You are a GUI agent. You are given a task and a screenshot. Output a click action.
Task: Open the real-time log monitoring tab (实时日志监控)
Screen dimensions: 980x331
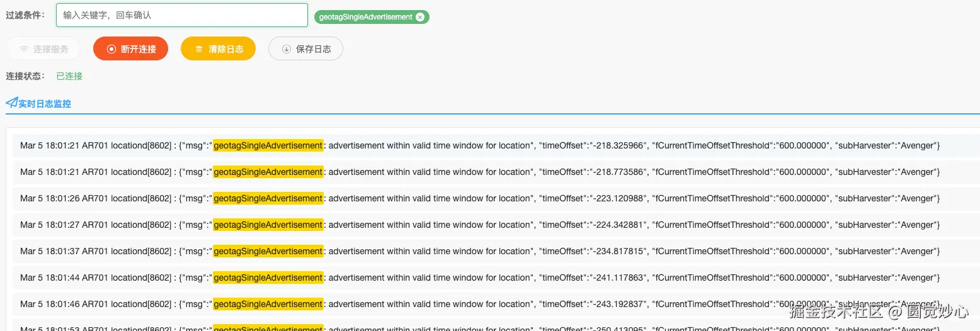coord(44,103)
